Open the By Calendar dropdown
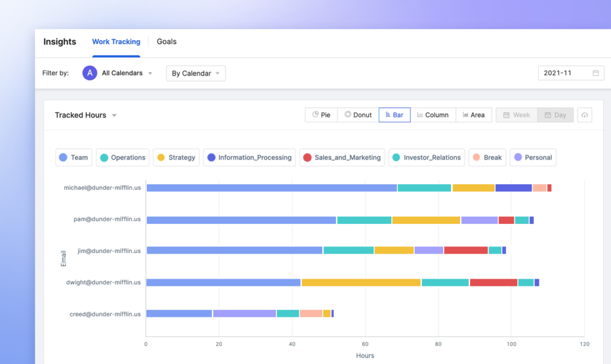611x364 pixels. pyautogui.click(x=196, y=73)
